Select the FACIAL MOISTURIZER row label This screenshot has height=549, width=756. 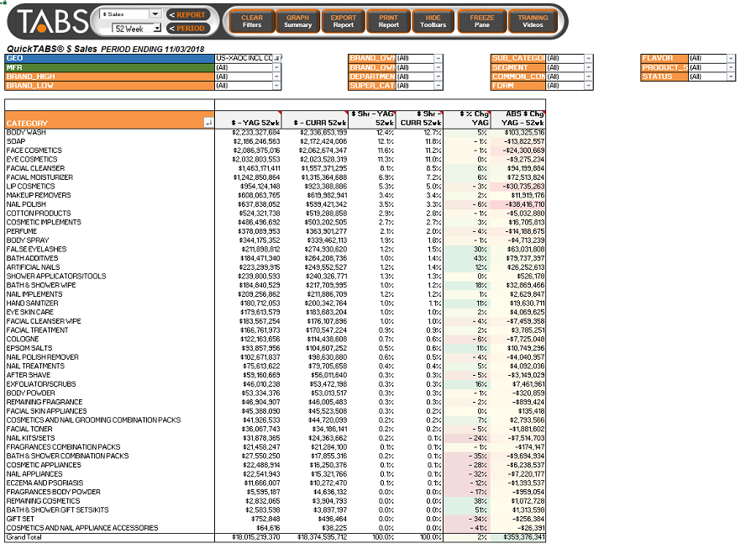click(39, 177)
